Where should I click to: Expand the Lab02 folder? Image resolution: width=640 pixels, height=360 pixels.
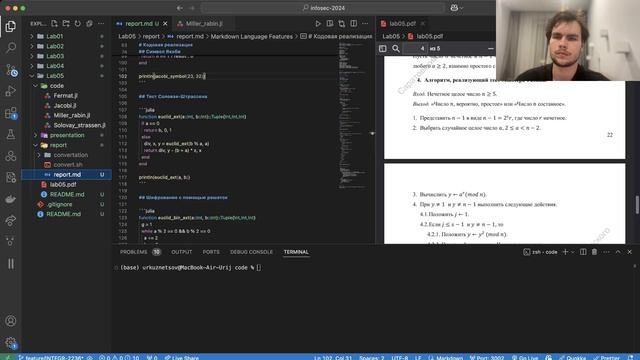click(x=32, y=46)
